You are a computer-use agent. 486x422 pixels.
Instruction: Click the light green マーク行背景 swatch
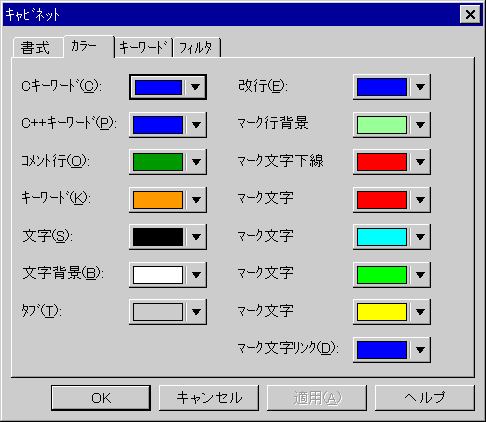tap(382, 125)
